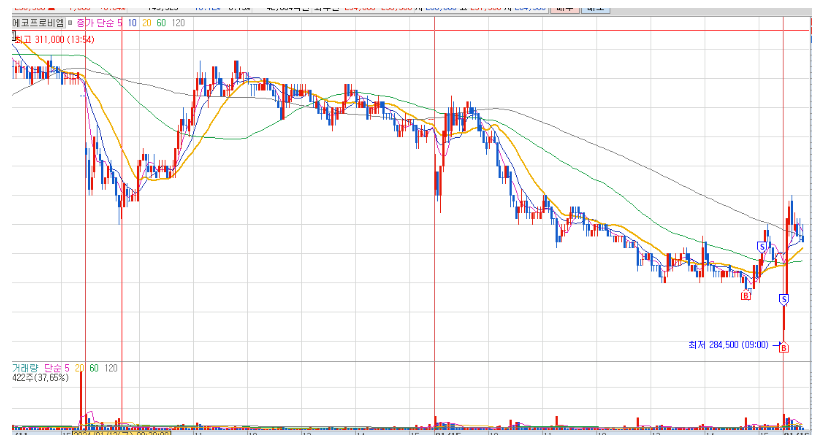Click the 거래량 volume panel label
Screen dimensions: 825x448
point(25,368)
